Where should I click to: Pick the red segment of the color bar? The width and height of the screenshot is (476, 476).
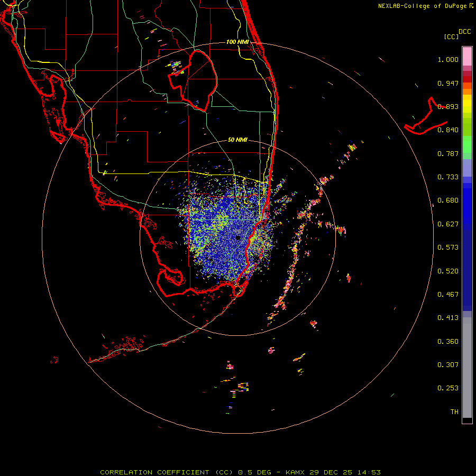pos(467,79)
